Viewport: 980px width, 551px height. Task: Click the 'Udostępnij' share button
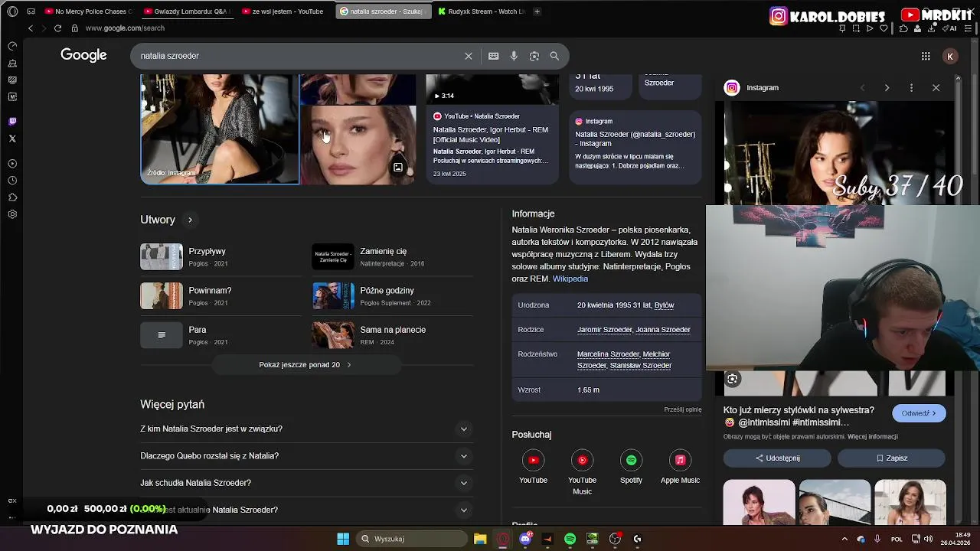tap(777, 458)
